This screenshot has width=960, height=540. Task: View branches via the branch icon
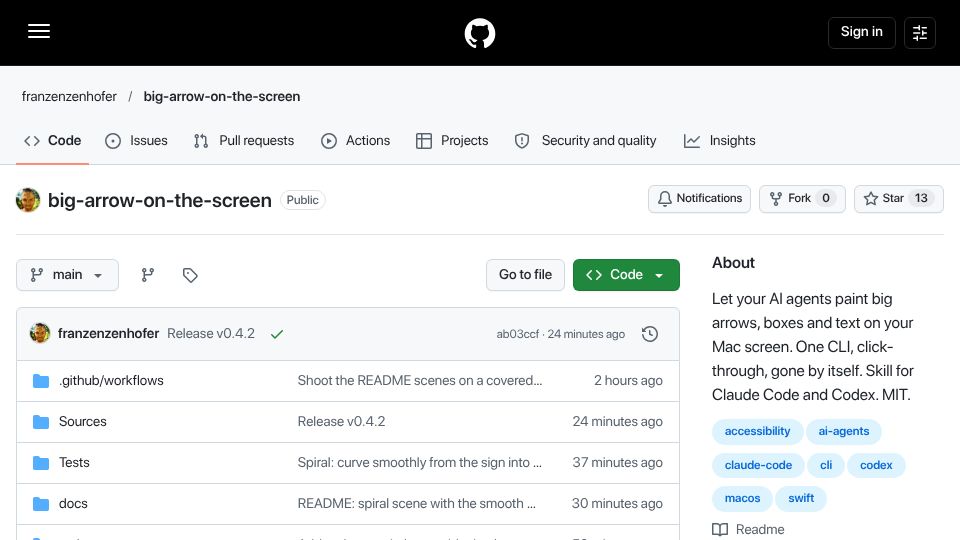(x=148, y=275)
